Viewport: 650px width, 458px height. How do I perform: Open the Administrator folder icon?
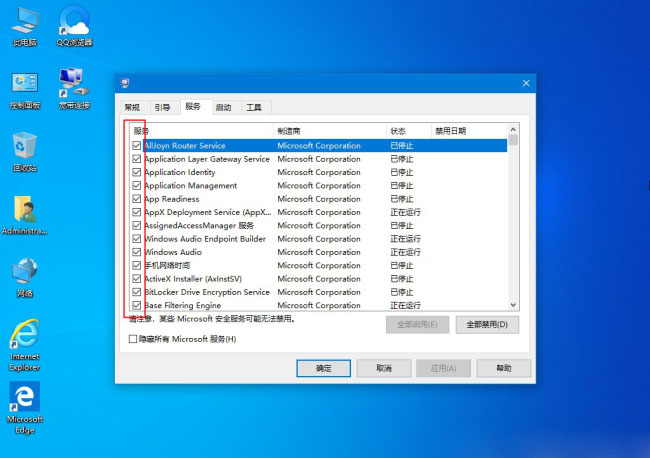pyautogui.click(x=25, y=216)
